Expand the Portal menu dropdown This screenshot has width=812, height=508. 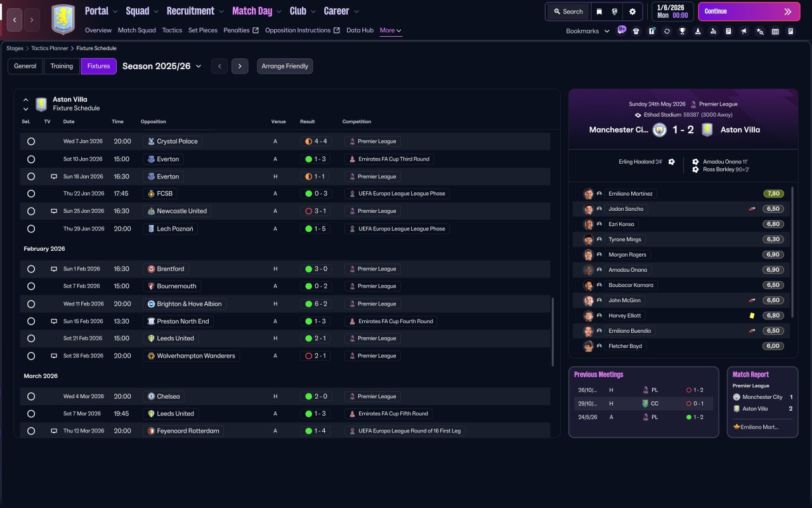pyautogui.click(x=114, y=11)
